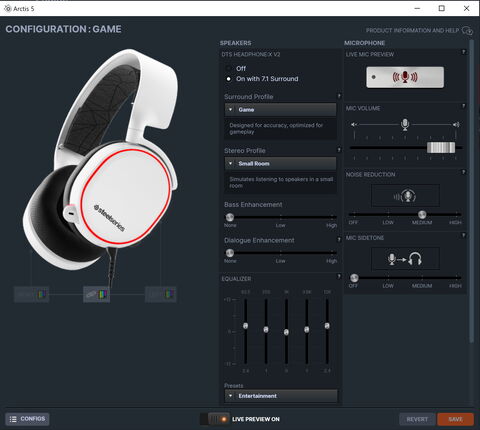Image resolution: width=480 pixels, height=430 pixels.
Task: Click help icon next to Mic Volume
Action: pyautogui.click(x=463, y=106)
